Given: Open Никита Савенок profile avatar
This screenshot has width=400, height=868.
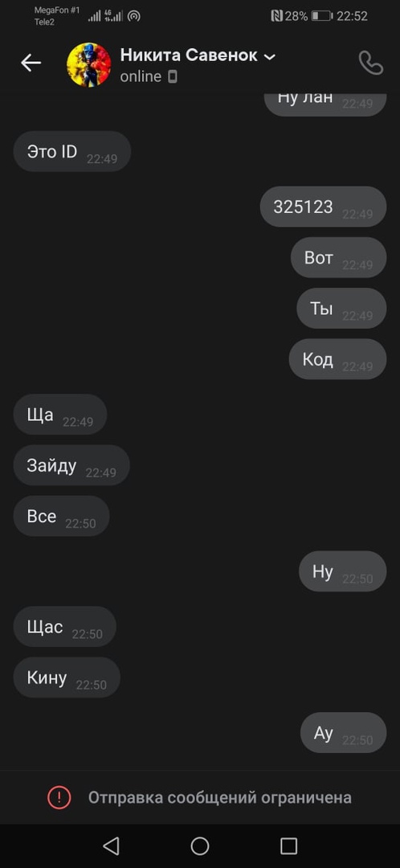Looking at the screenshot, I should tap(88, 63).
